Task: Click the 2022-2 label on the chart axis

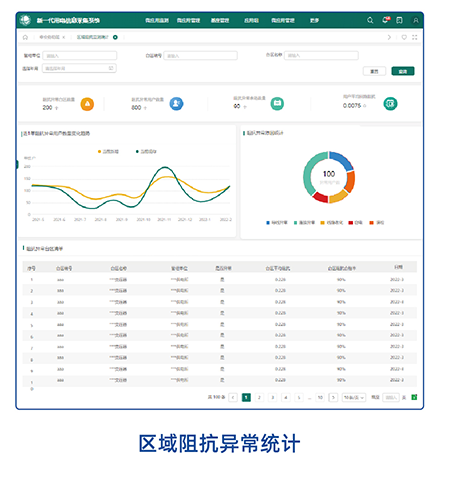Action: tap(226, 219)
